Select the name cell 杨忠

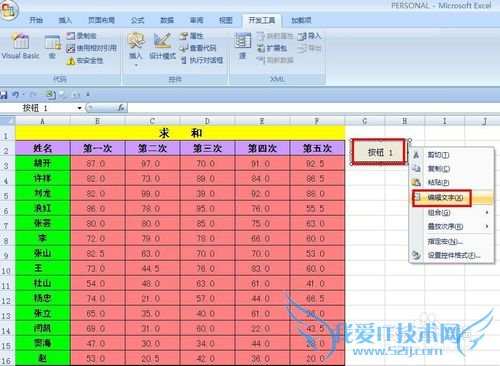coord(43,298)
